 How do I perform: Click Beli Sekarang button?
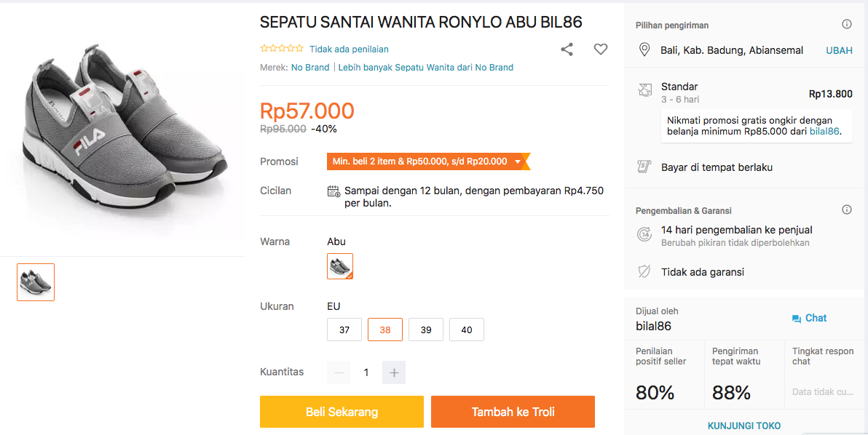point(342,412)
